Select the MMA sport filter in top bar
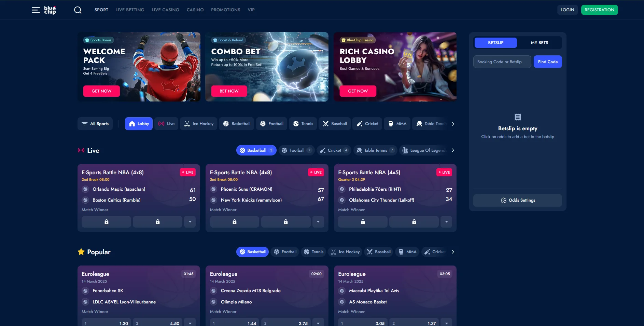This screenshot has height=326, width=644. point(397,124)
